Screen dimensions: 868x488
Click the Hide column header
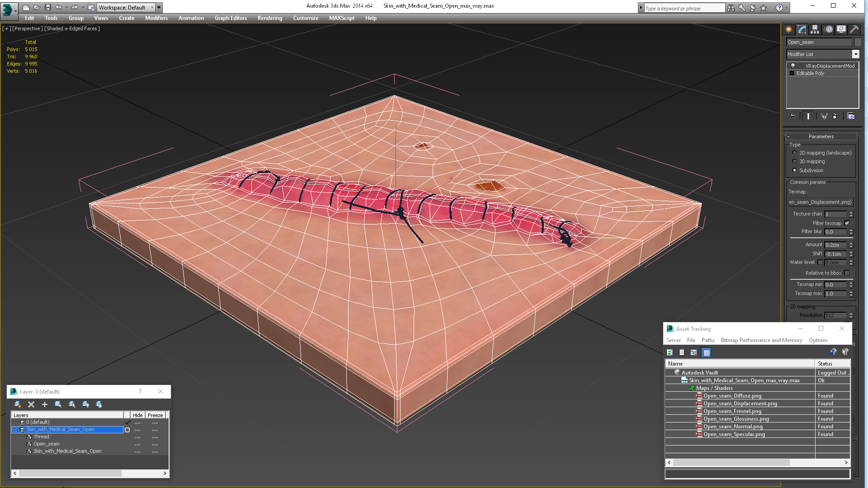137,415
